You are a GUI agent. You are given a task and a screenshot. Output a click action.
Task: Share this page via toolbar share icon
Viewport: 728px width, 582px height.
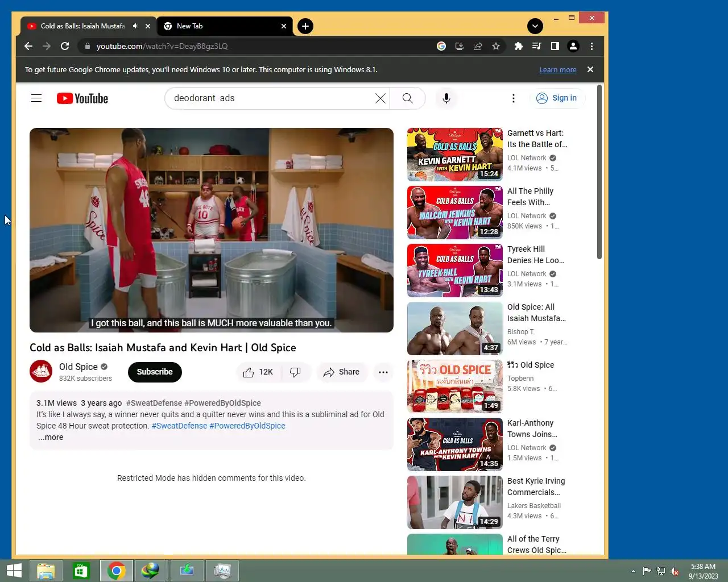(x=478, y=46)
